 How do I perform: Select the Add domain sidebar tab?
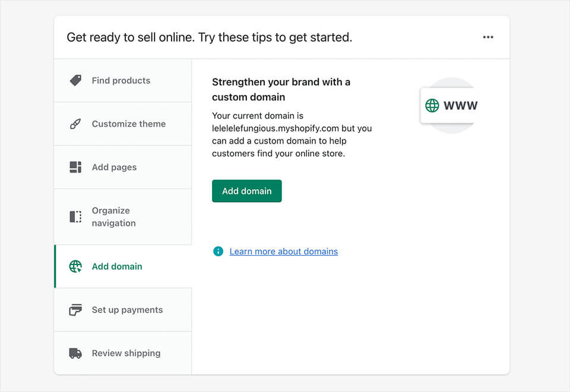point(117,266)
